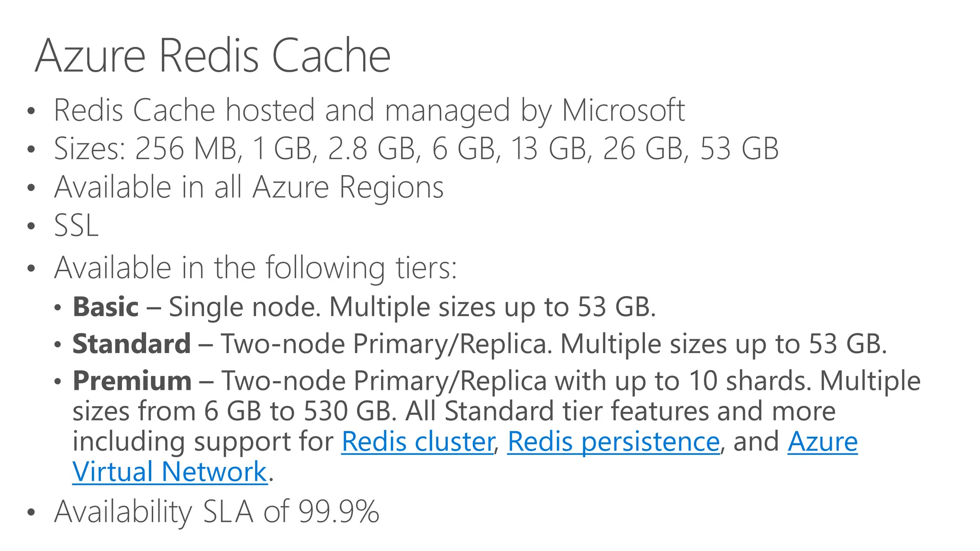Screen dimensions: 980x551
Task: Click the SSL bullet text
Action: pos(76,225)
